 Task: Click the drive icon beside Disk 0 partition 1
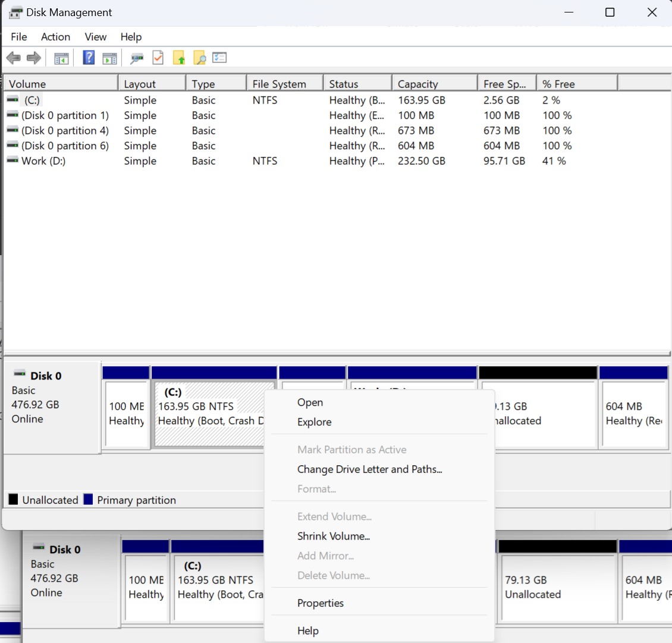tap(13, 115)
